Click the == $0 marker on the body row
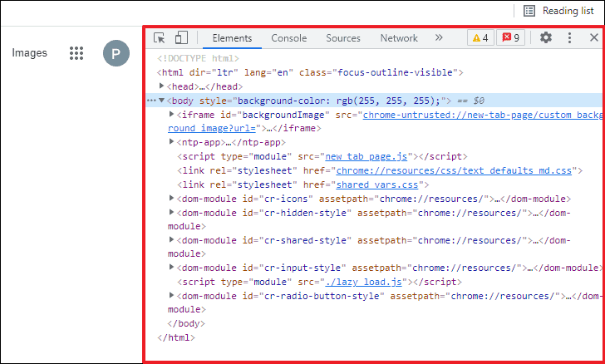 pos(470,101)
